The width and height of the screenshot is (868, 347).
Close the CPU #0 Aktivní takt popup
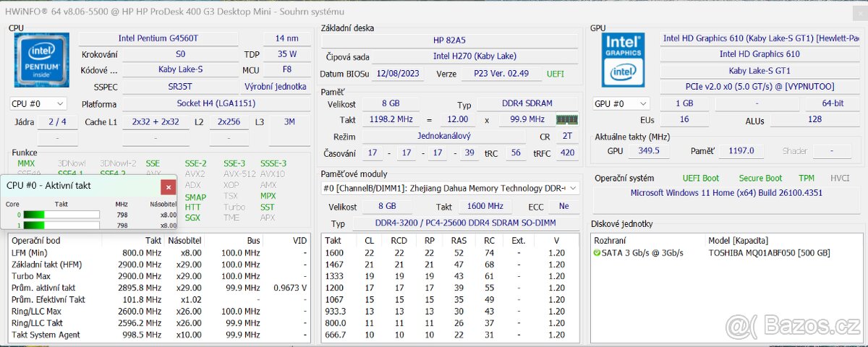tap(168, 187)
